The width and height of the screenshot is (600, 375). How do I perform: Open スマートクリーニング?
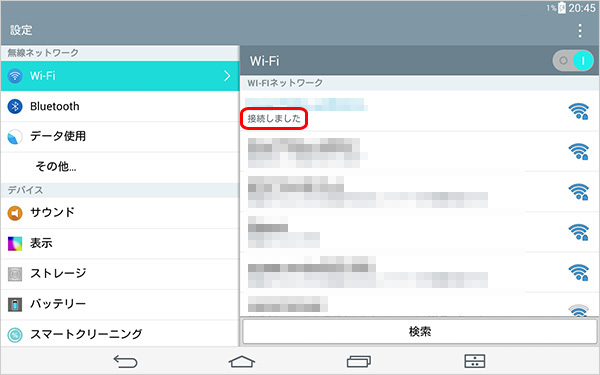pyautogui.click(x=120, y=334)
